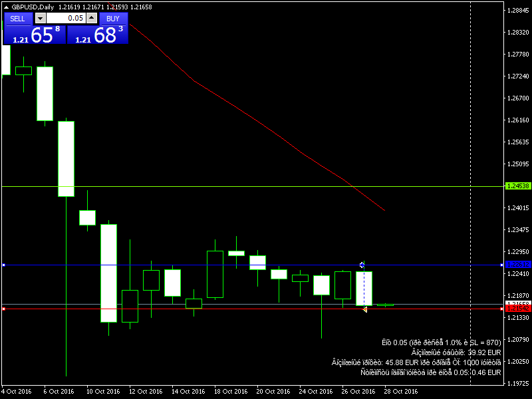Collapse the one-click trading panel triangle
This screenshot has height=399, width=532.
tap(6, 7)
